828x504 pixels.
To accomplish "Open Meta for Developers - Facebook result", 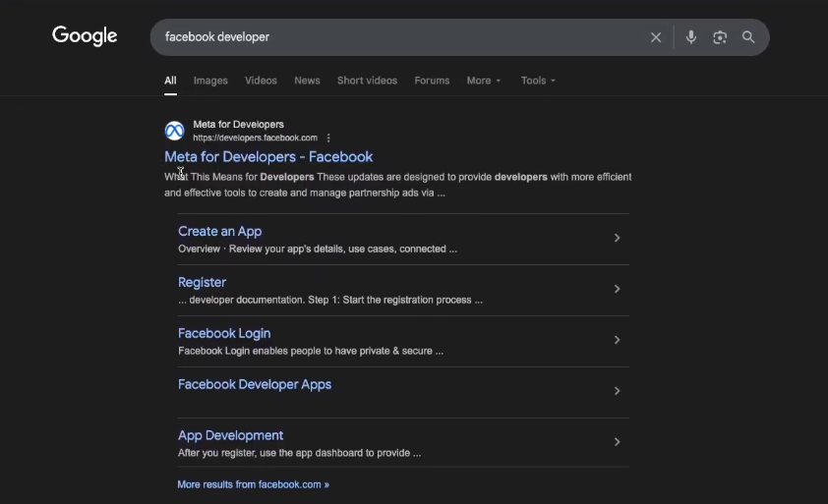I will tap(268, 157).
